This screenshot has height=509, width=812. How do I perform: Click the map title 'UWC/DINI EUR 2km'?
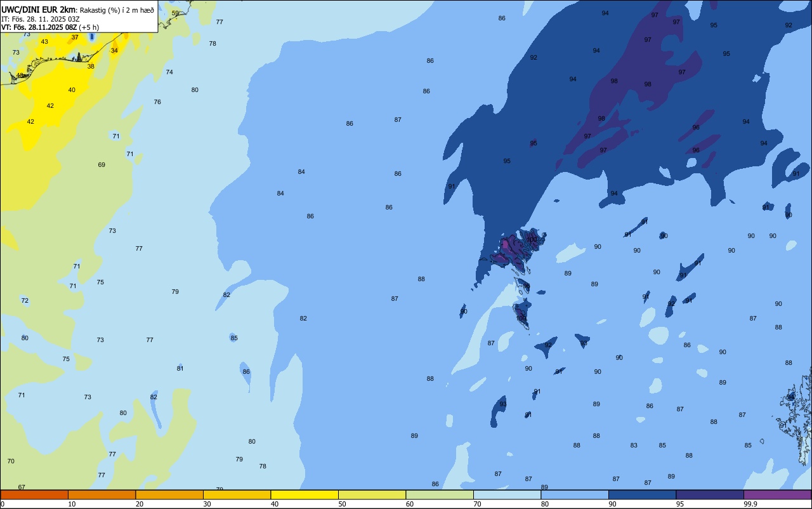(x=38, y=10)
